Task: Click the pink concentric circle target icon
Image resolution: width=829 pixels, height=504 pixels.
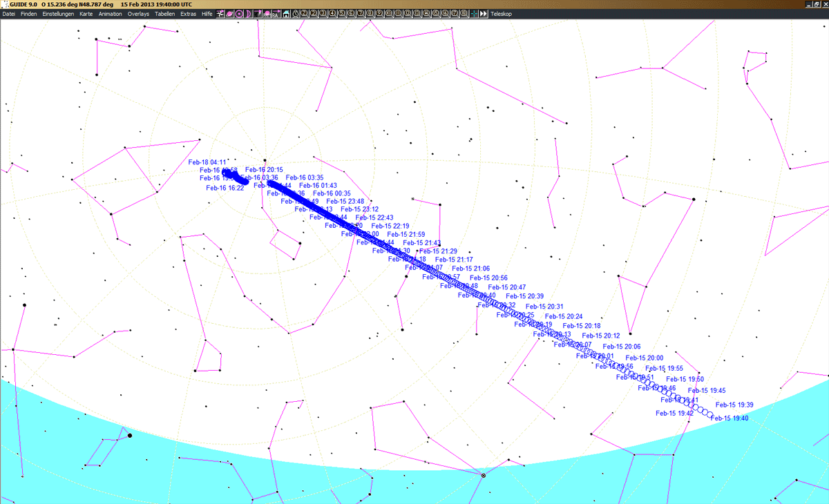Action: (239, 14)
